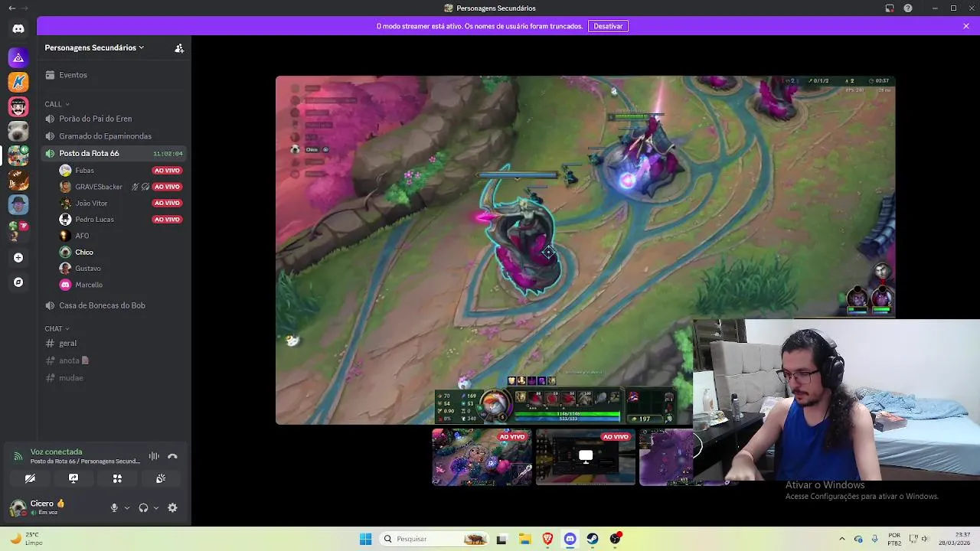The height and width of the screenshot is (551, 980).
Task: Open the mustache face server icon
Action: point(18,106)
